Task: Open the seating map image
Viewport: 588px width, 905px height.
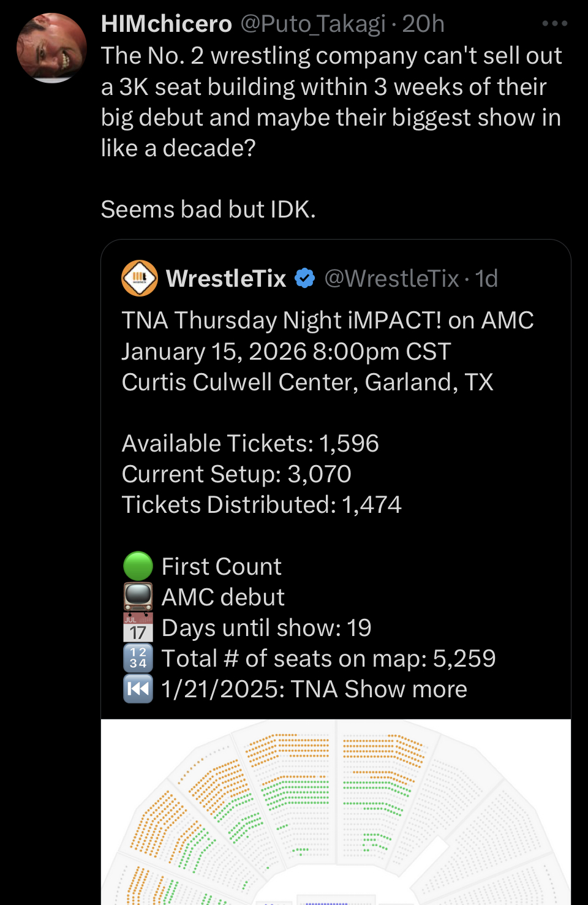Action: click(336, 812)
